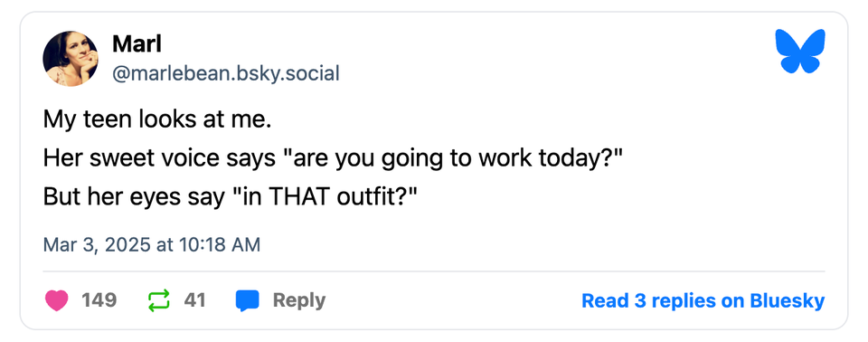Repost using the green arrows icon
Viewport: 868px width, 342px height.
click(x=159, y=300)
